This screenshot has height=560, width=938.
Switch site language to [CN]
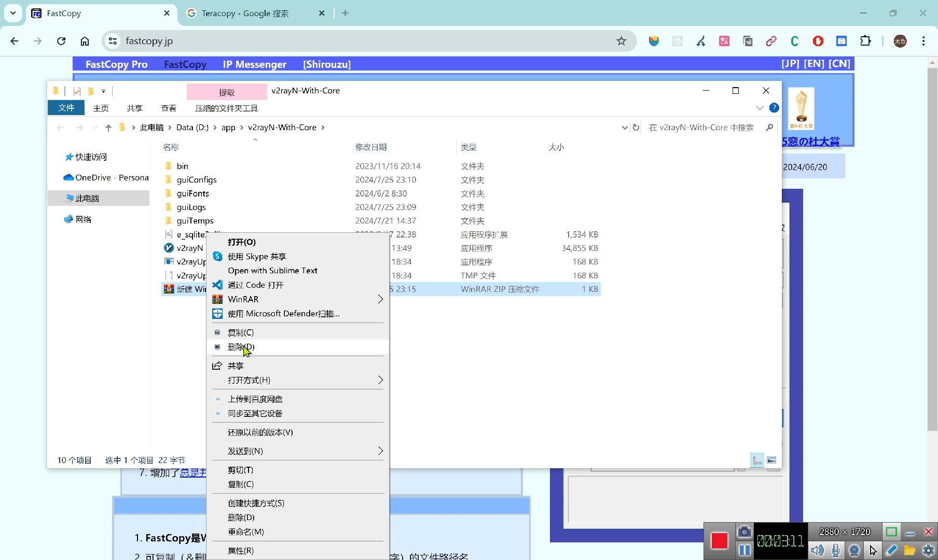tap(839, 64)
